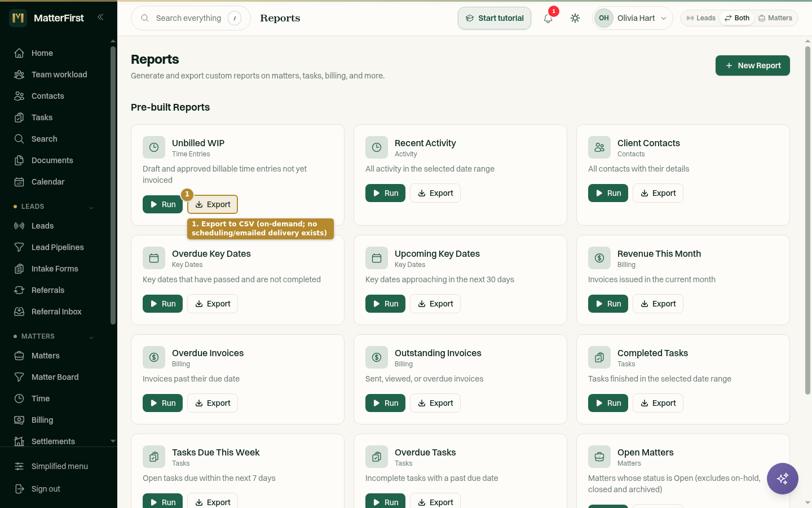This screenshot has width=812, height=508.
Task: Switch view filter to Leads
Action: pos(701,18)
